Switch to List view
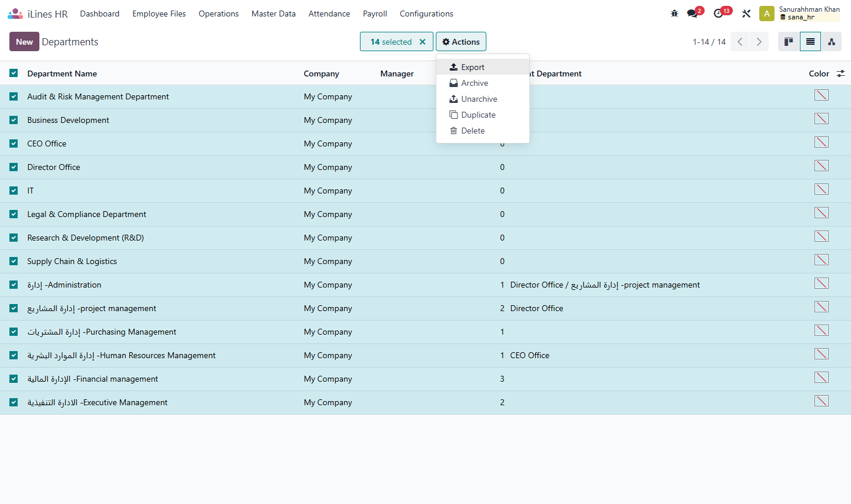This screenshot has width=851, height=504. 810,42
